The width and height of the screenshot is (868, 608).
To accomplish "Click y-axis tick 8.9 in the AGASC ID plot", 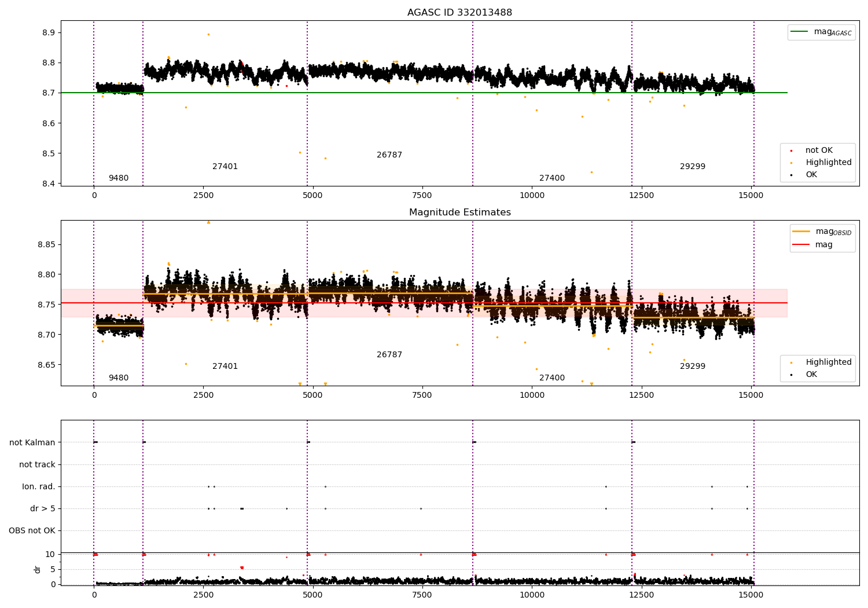I will pos(49,32).
